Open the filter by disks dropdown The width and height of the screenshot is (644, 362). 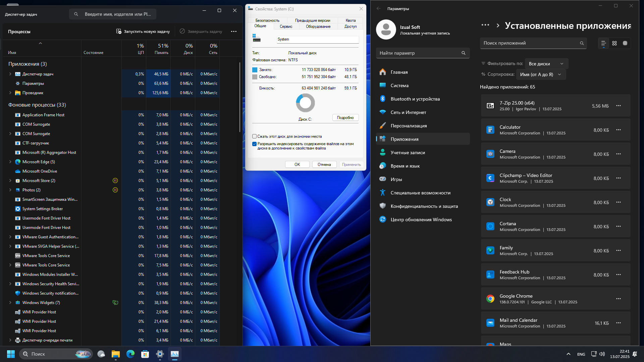546,64
